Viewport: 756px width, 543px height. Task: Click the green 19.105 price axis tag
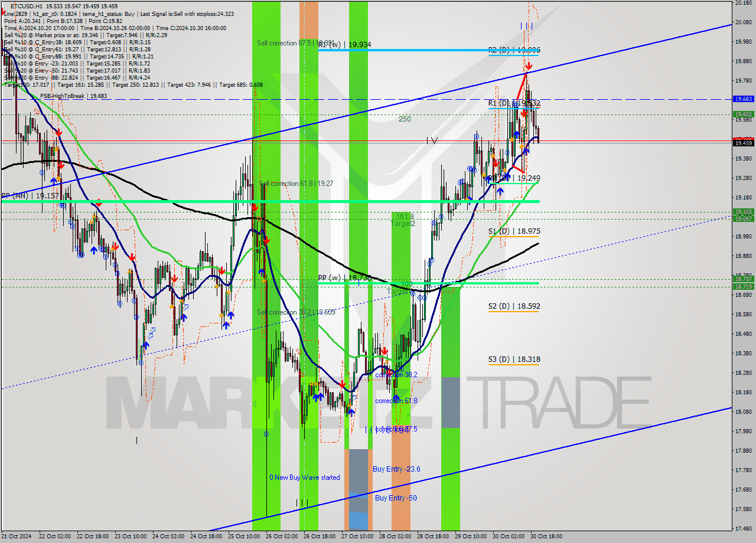[x=743, y=211]
